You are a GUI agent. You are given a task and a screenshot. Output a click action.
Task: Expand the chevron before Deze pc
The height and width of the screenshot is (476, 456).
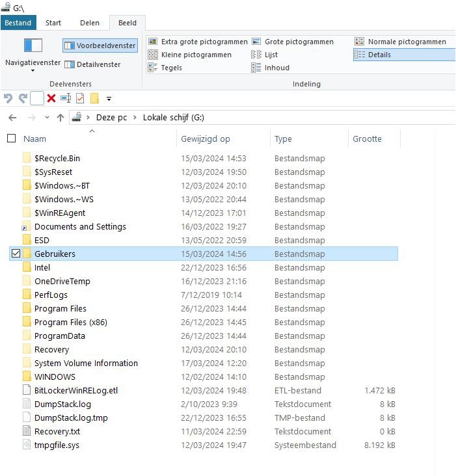[88, 118]
